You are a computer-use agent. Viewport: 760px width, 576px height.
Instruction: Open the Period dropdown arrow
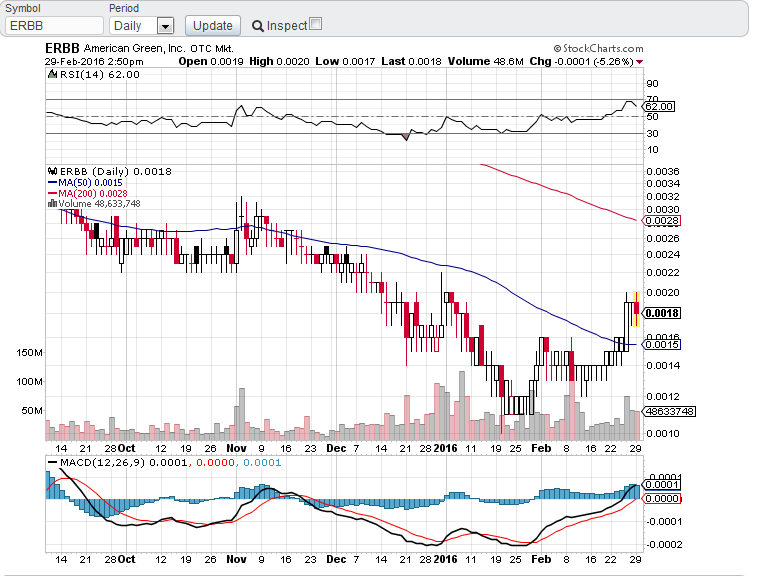165,26
